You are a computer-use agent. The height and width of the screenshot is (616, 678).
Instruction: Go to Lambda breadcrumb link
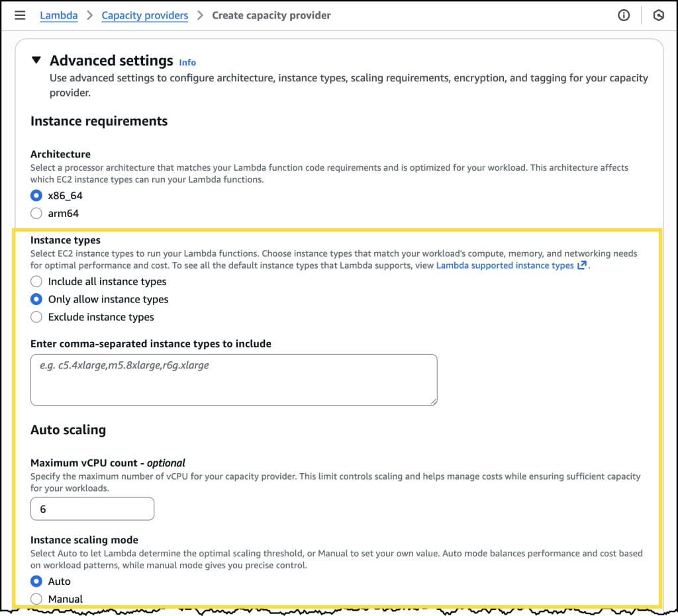(x=59, y=15)
